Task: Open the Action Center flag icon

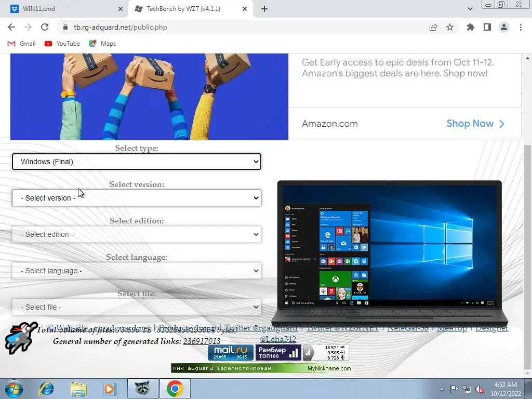Action: (454, 389)
